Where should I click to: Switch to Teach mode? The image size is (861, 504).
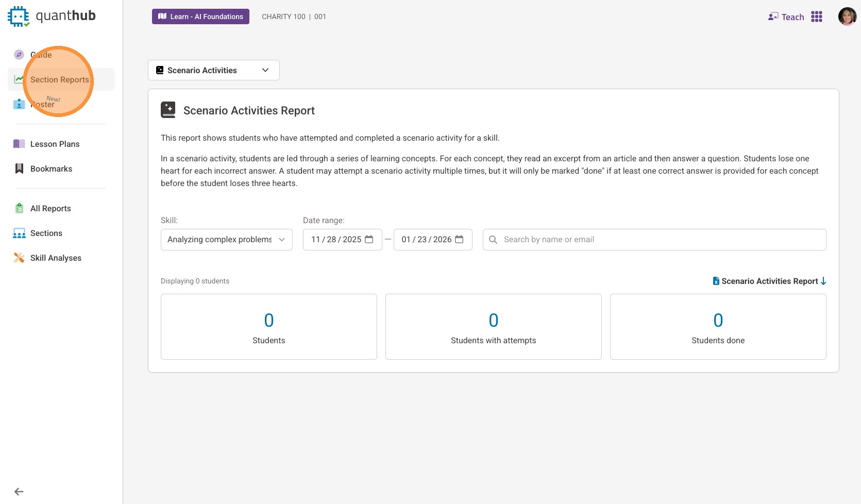tap(786, 17)
